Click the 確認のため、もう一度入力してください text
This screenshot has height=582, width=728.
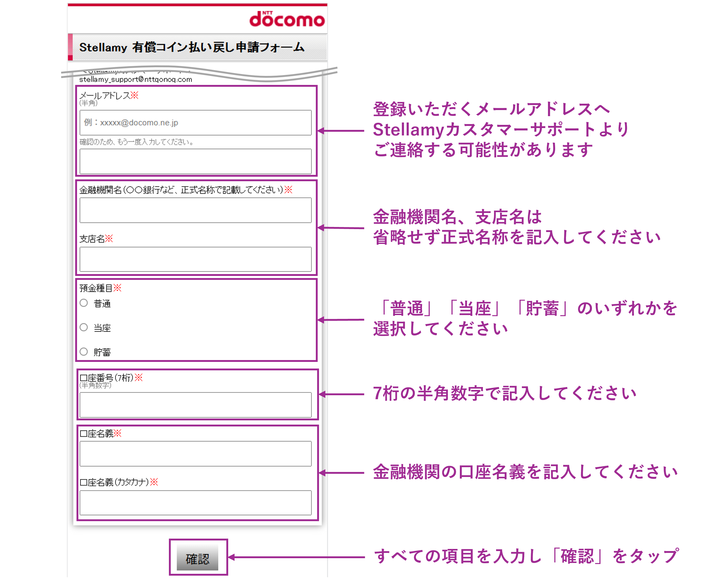click(136, 142)
